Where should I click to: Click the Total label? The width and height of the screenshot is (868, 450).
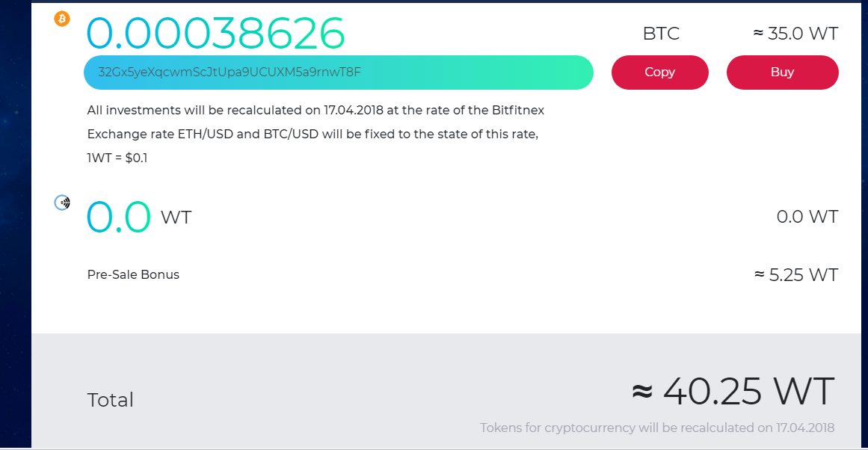(x=111, y=400)
